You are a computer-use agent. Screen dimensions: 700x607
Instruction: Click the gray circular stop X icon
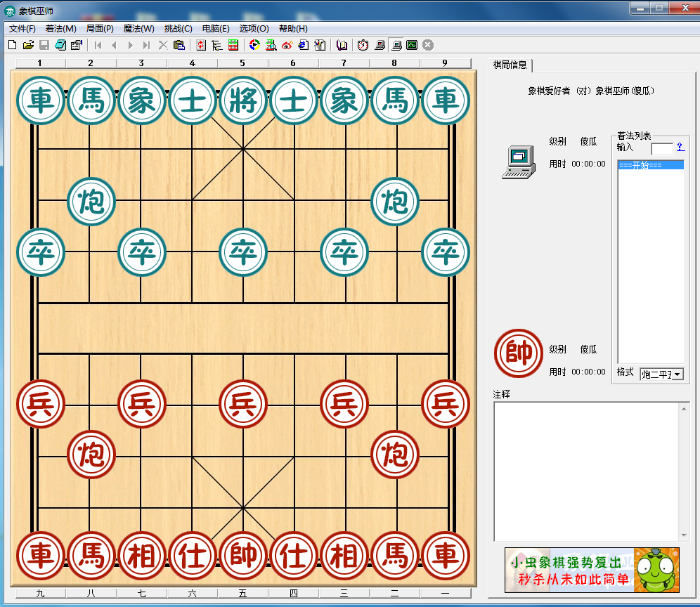click(x=428, y=45)
